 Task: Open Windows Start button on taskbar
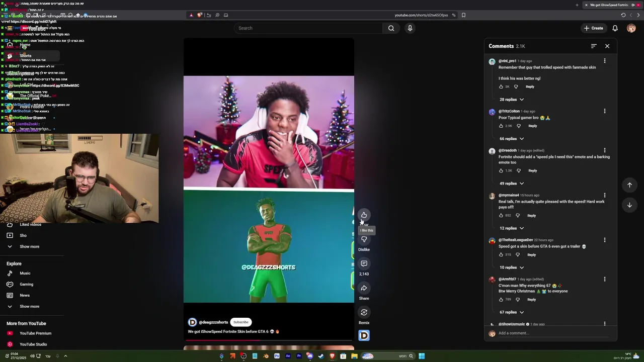[x=422, y=356]
